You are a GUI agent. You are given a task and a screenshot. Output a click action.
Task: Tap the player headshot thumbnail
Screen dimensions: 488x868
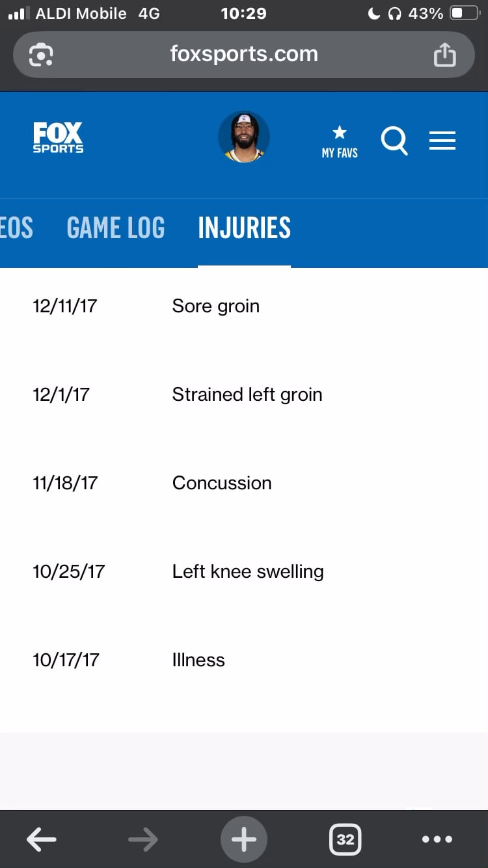pyautogui.click(x=244, y=137)
